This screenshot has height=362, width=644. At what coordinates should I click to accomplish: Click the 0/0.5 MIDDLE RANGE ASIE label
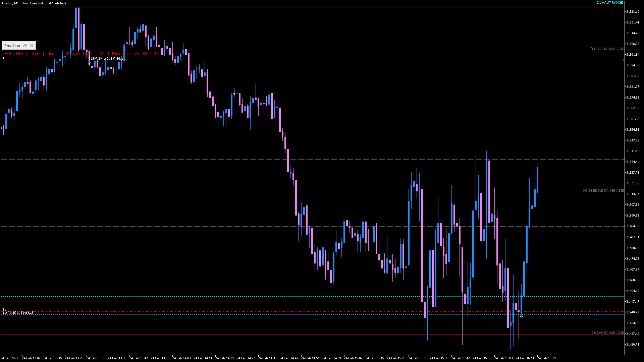(x=603, y=191)
